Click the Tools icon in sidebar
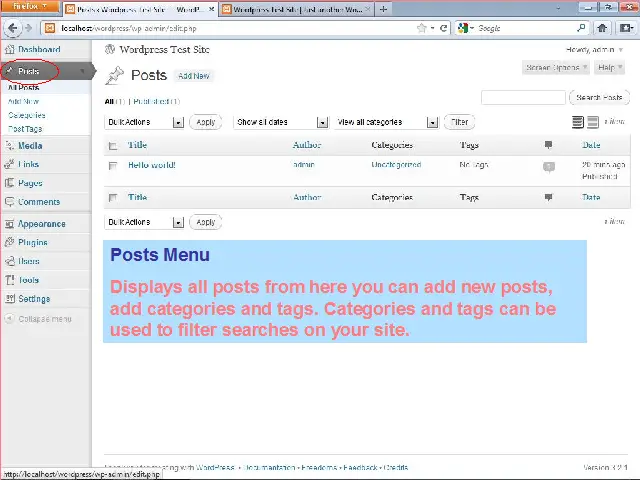Screen dimensions: 640x480 click(9, 280)
